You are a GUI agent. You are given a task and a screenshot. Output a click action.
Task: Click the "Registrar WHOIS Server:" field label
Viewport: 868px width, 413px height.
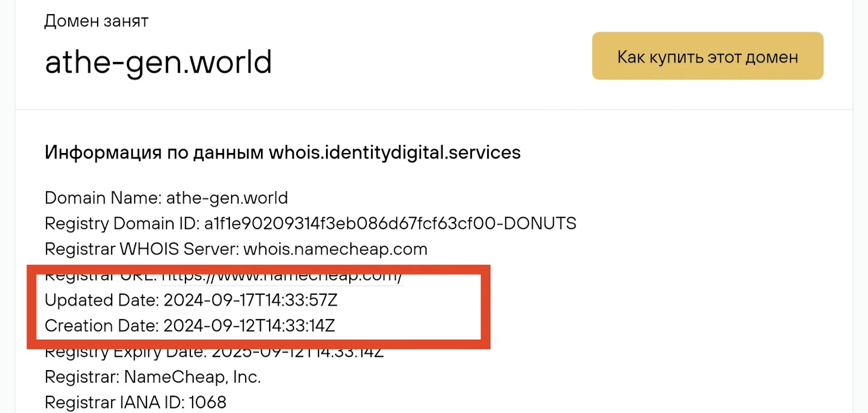tap(142, 249)
